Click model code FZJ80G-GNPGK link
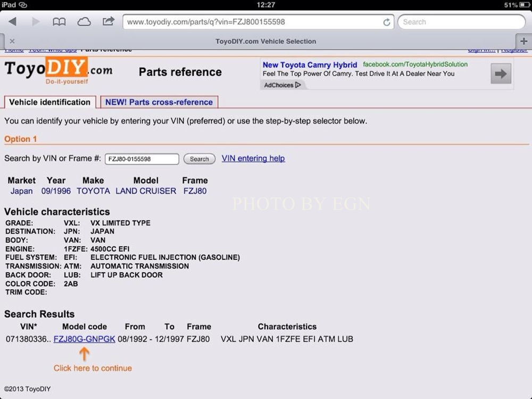The image size is (532, 399). tap(84, 339)
